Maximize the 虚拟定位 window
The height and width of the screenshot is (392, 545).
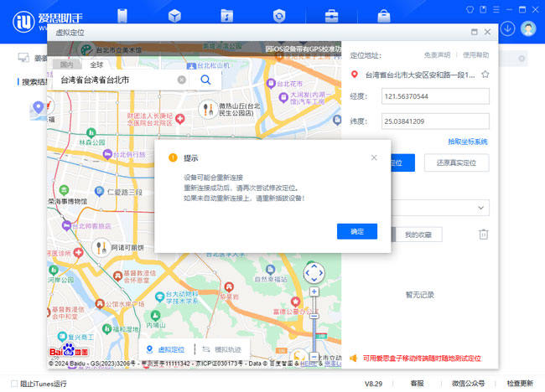point(474,32)
